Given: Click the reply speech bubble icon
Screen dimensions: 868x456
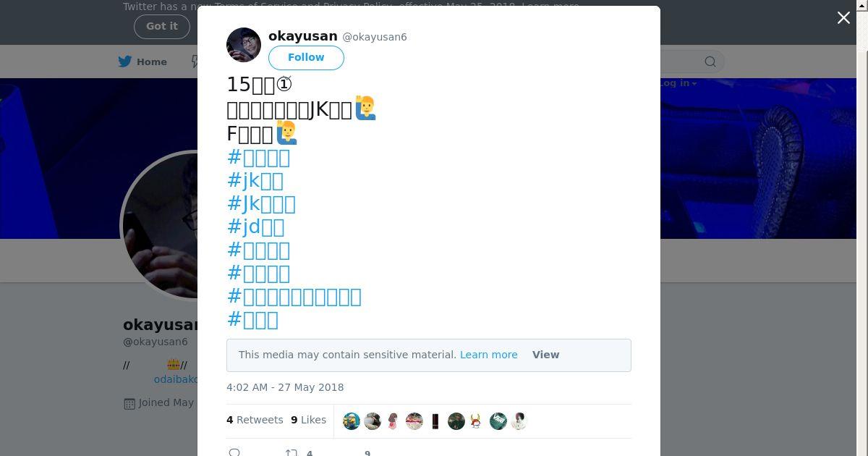Looking at the screenshot, I should pos(234,453).
